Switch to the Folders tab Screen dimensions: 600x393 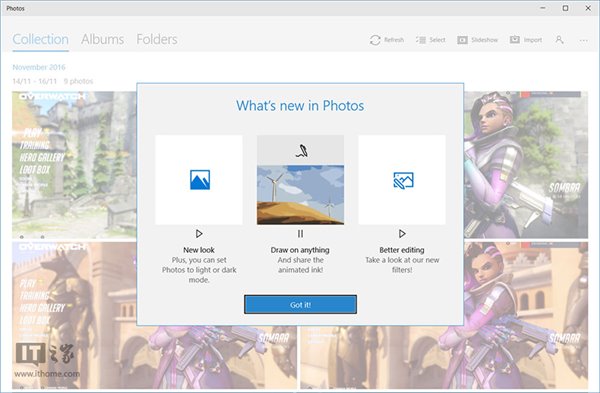(157, 39)
